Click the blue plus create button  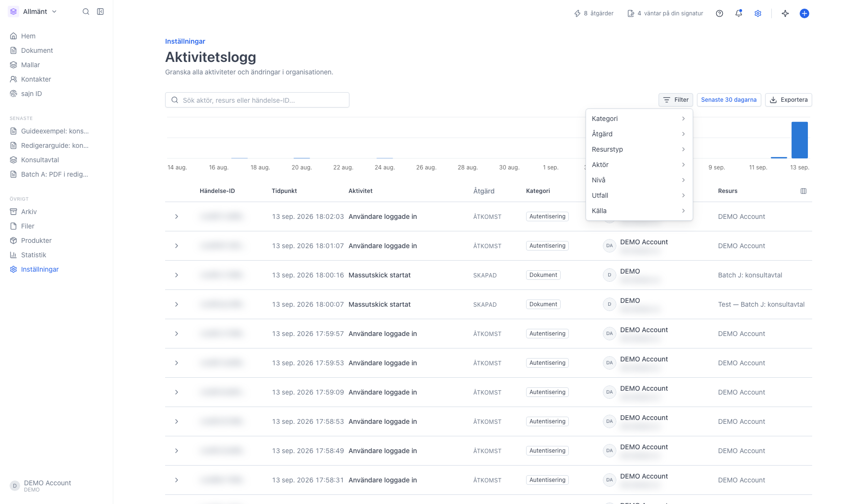tap(804, 13)
